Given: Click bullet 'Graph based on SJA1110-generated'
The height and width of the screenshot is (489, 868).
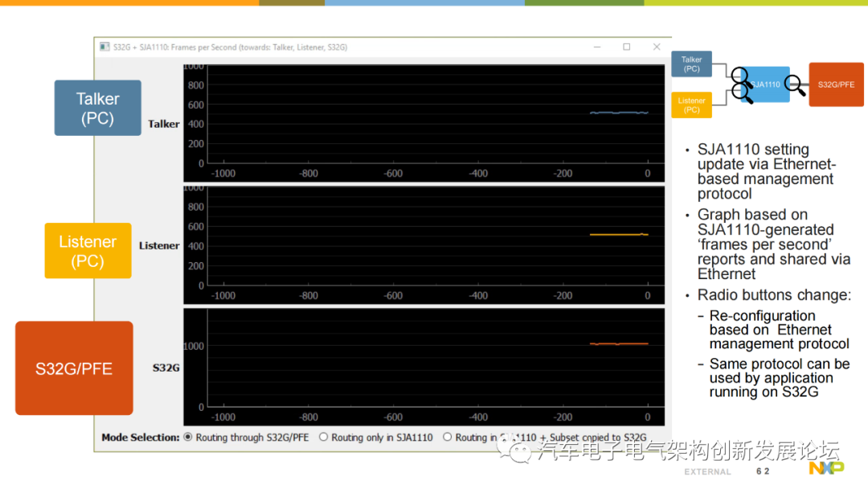Looking at the screenshot, I should [774, 244].
